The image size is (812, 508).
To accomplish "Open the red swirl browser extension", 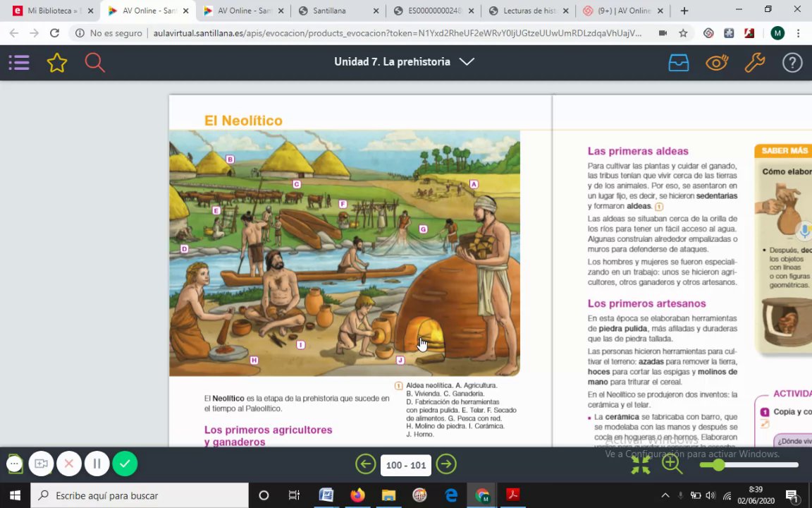I will click(x=708, y=33).
